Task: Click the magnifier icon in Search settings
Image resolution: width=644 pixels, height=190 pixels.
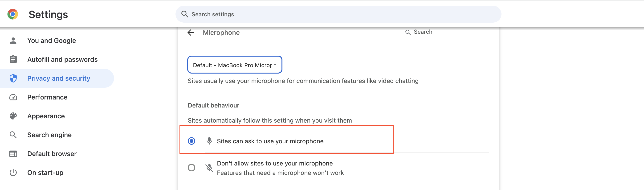Action: coord(184,14)
